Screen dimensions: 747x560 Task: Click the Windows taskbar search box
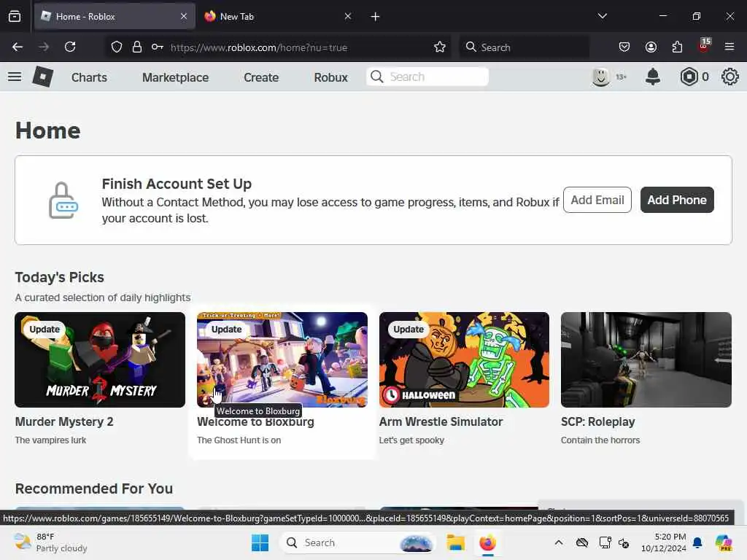pos(357,542)
